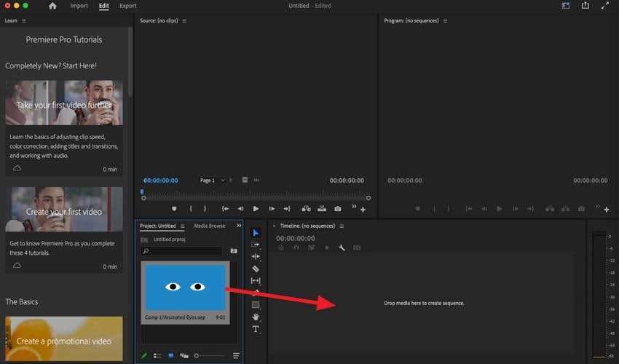This screenshot has width=619, height=364.
Task: Toggle Add Markers button in Timeline
Action: click(x=326, y=248)
